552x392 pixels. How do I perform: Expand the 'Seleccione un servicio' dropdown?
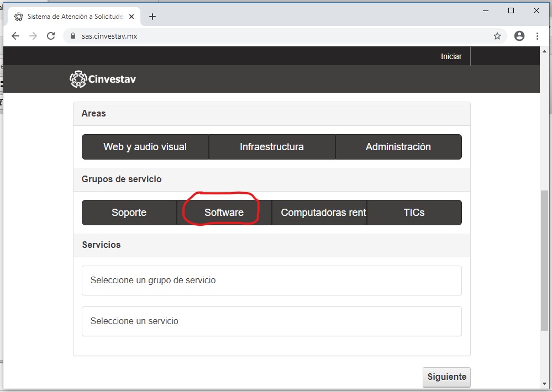pyautogui.click(x=271, y=321)
